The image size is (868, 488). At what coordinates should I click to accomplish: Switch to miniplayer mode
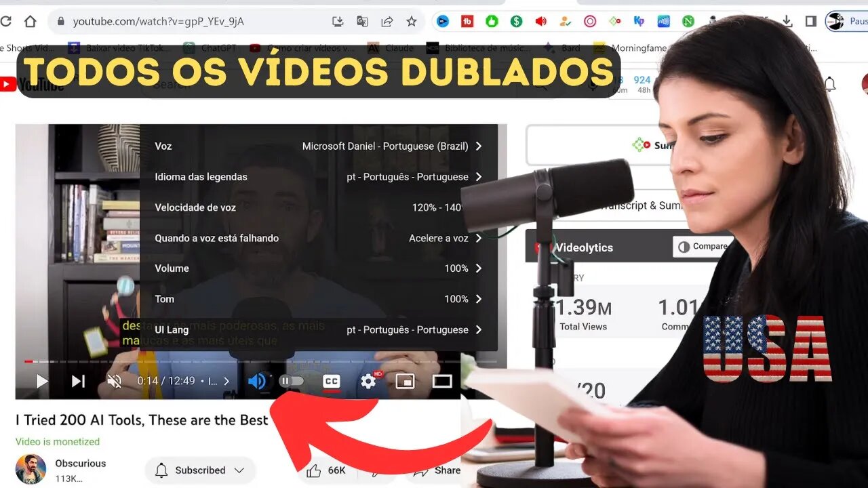click(405, 382)
